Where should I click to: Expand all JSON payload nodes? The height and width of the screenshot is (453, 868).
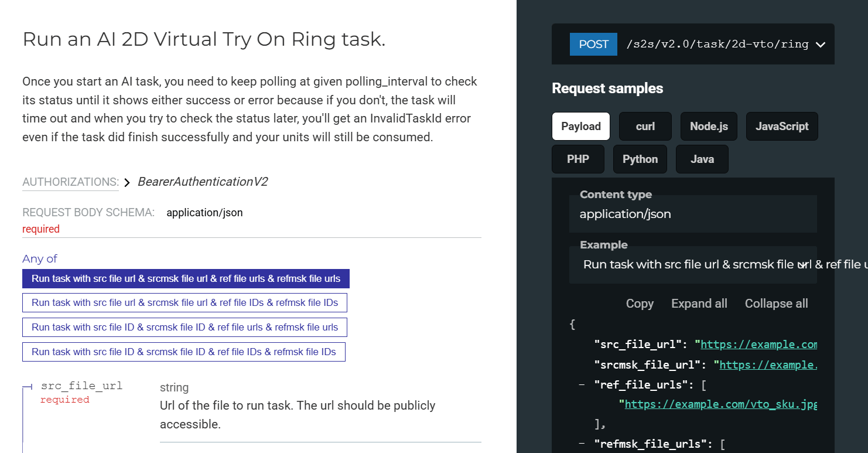pos(699,304)
